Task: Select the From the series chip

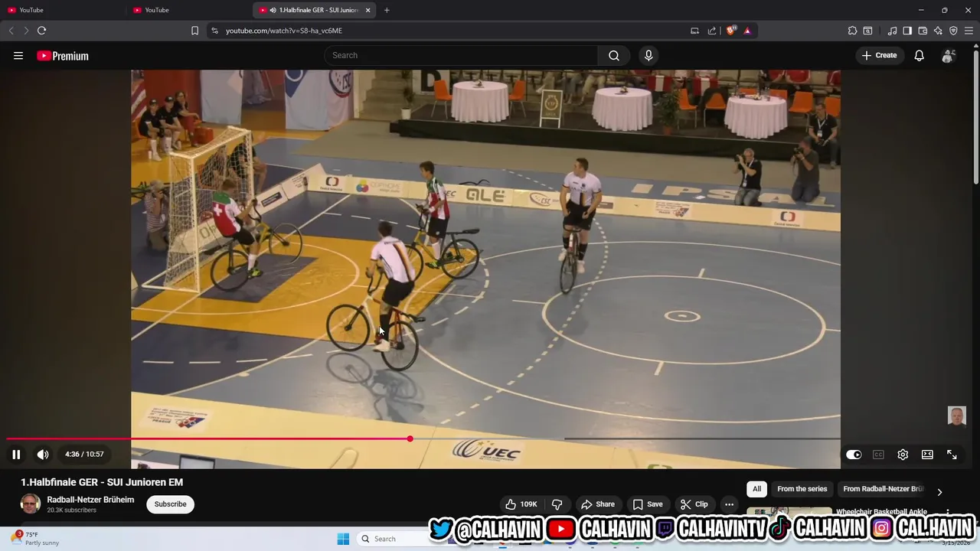Action: 802,489
